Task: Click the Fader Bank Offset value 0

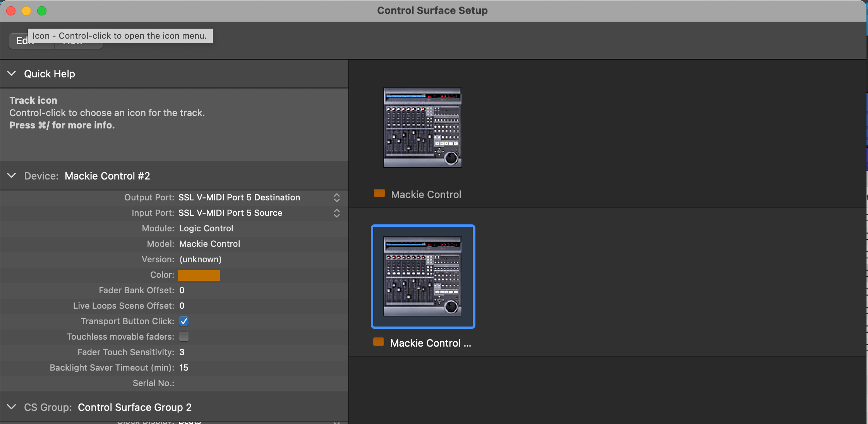Action: [x=182, y=290]
